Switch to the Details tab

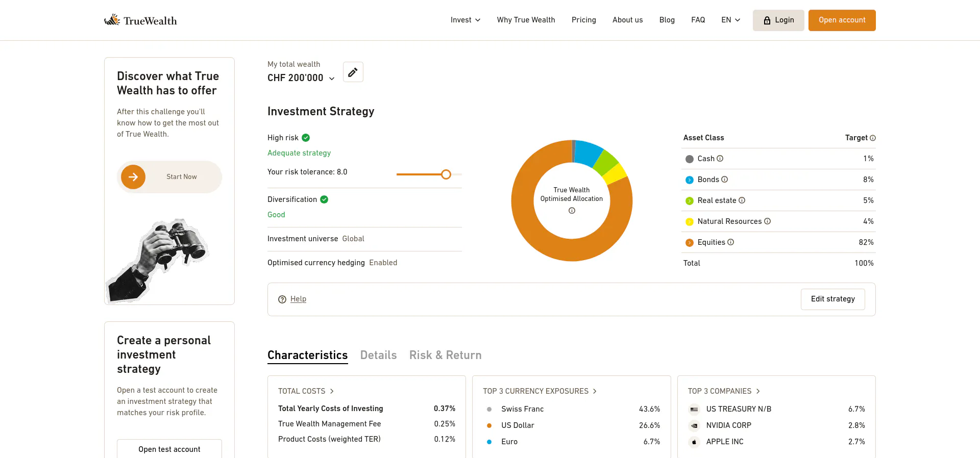click(x=378, y=355)
